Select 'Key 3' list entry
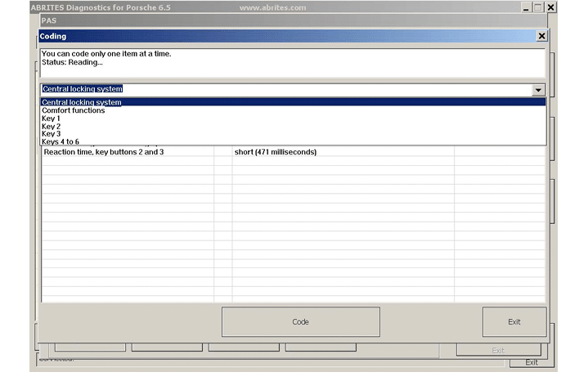The width and height of the screenshot is (588, 372). click(x=51, y=134)
